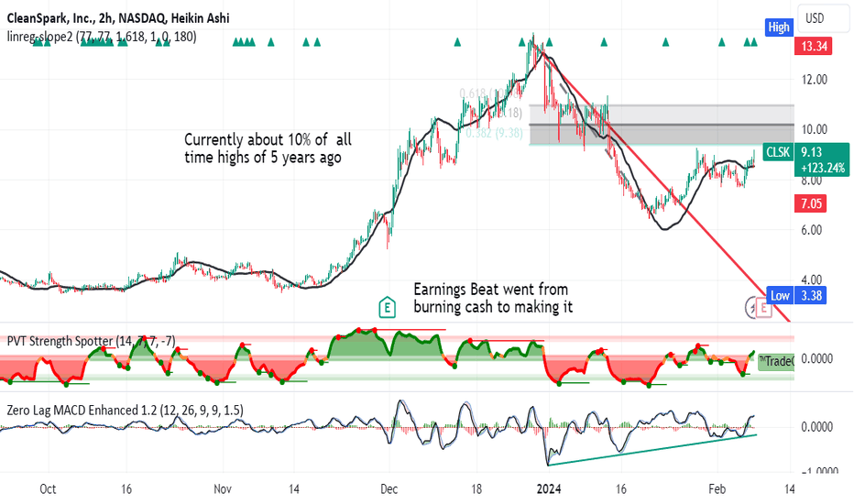Select the 'Earnings Beat went from burning cash' note
This screenshot has height=504, width=854.
493,298
